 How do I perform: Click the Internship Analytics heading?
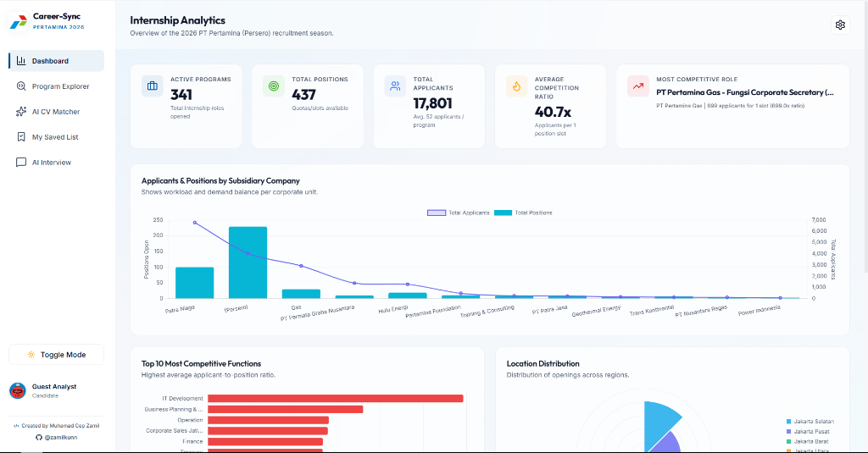pos(178,20)
